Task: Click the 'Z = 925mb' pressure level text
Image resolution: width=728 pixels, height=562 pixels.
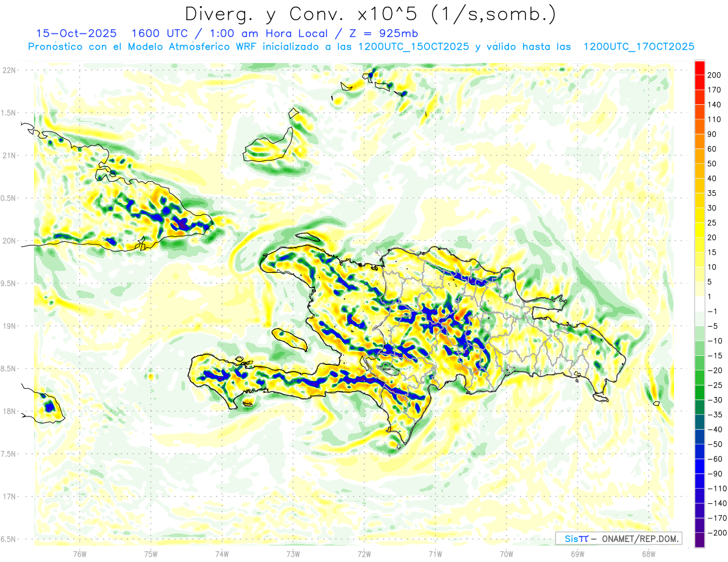Action: click(383, 33)
